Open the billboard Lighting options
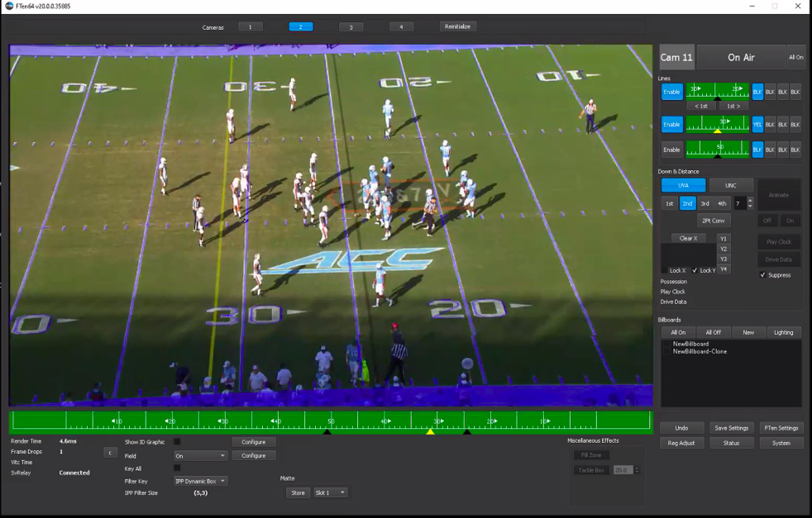This screenshot has width=812, height=518. (x=784, y=333)
